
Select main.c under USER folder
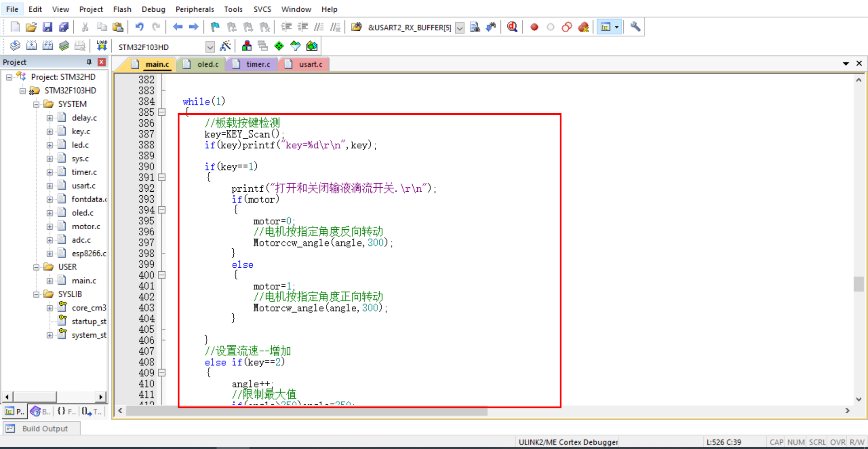[84, 281]
